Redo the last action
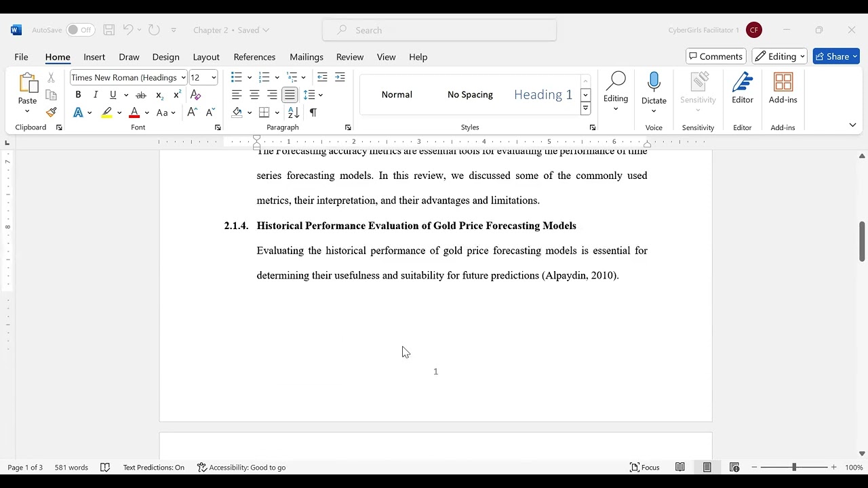868x488 pixels. pyautogui.click(x=154, y=30)
